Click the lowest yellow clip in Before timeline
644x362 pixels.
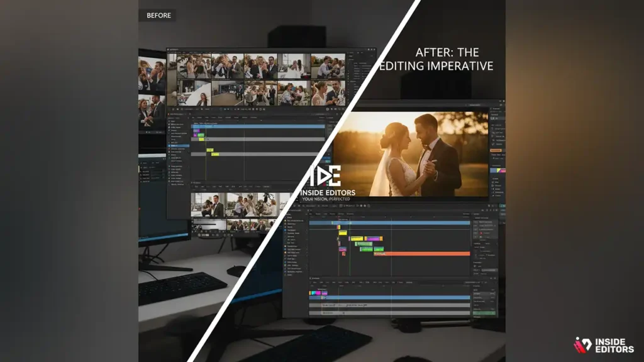215,155
